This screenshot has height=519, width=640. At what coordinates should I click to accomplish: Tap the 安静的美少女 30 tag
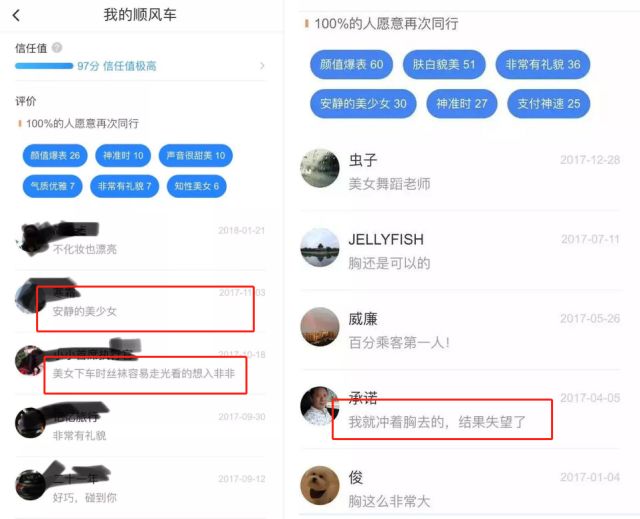[363, 104]
